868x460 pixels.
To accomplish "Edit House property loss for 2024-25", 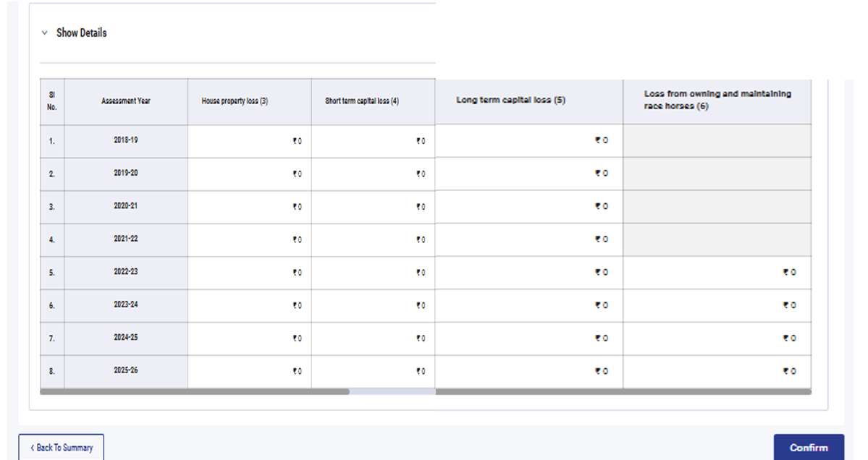I will coord(250,338).
